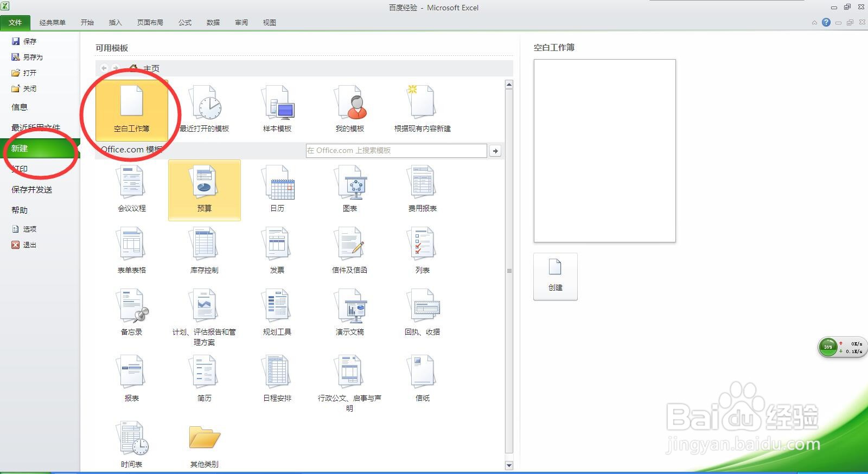This screenshot has width=868, height=474.
Task: Open the 信纸 stationery category
Action: (x=423, y=379)
